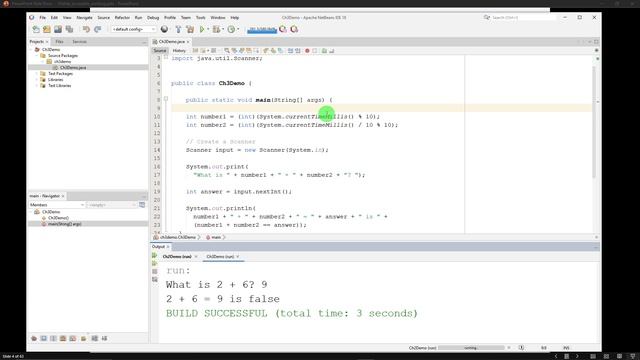Click code line 14 with Scanner input

[257, 150]
